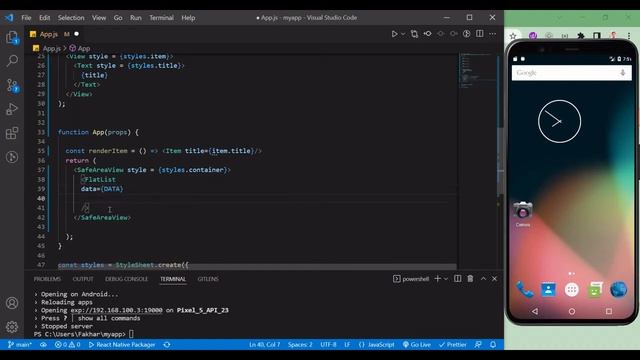Open the app drawer on the emulator
This screenshot has width=640, height=360.
pos(571,290)
